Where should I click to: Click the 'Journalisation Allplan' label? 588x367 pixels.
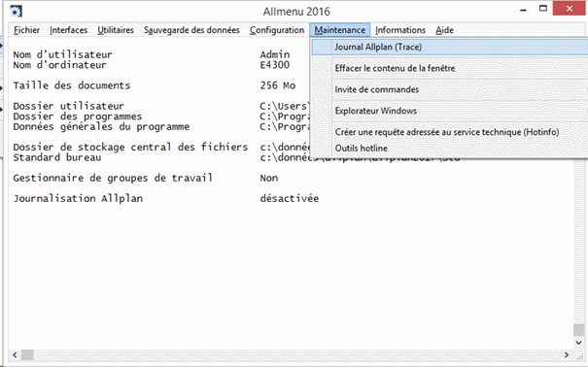click(78, 198)
